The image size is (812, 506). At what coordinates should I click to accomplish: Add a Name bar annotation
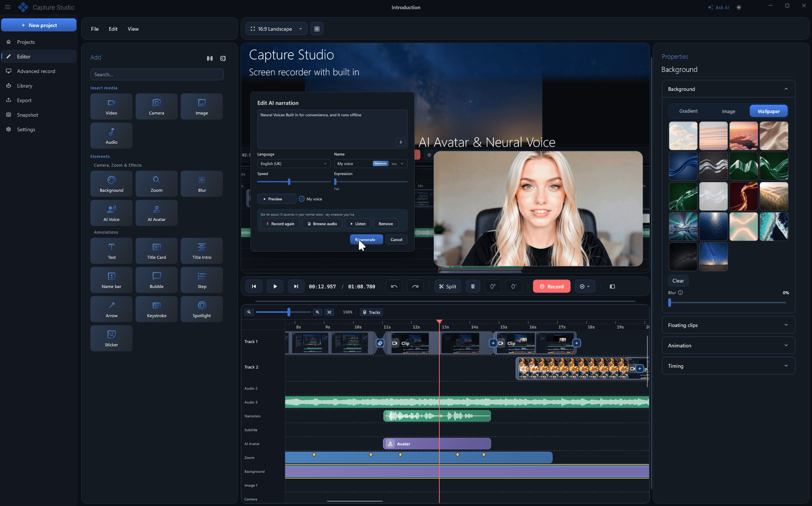tap(111, 280)
